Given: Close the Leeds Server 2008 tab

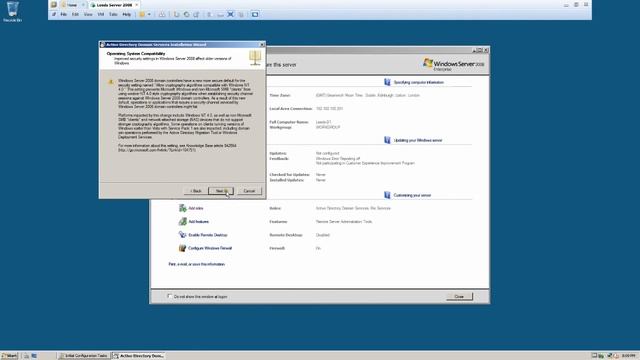Looking at the screenshot, I should tap(137, 5).
